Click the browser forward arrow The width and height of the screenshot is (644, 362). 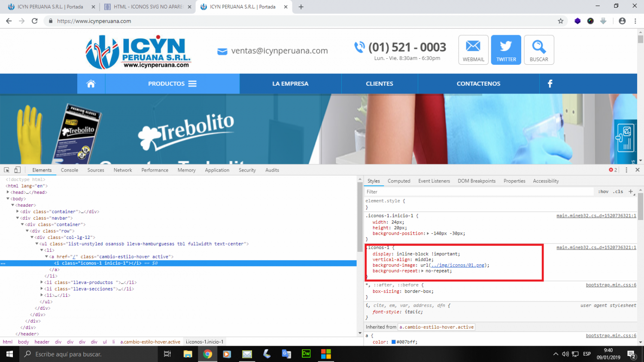(21, 21)
